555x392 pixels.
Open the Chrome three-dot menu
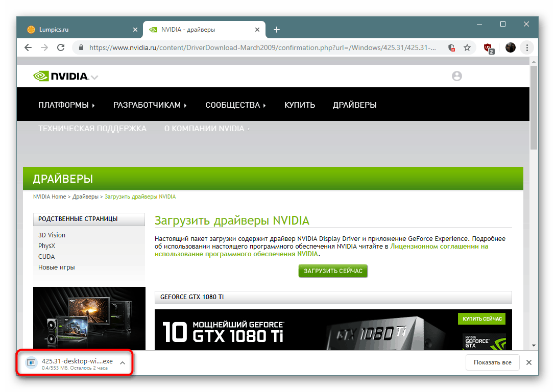tap(527, 47)
